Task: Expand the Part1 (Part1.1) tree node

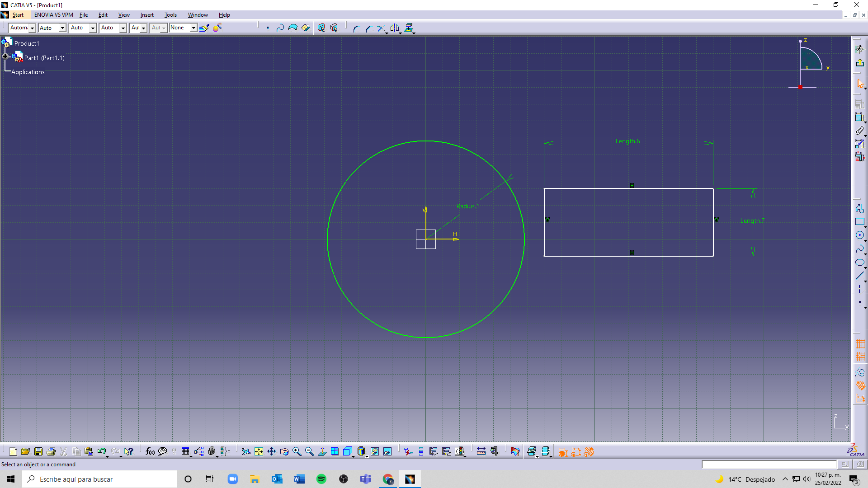Action: [5, 56]
